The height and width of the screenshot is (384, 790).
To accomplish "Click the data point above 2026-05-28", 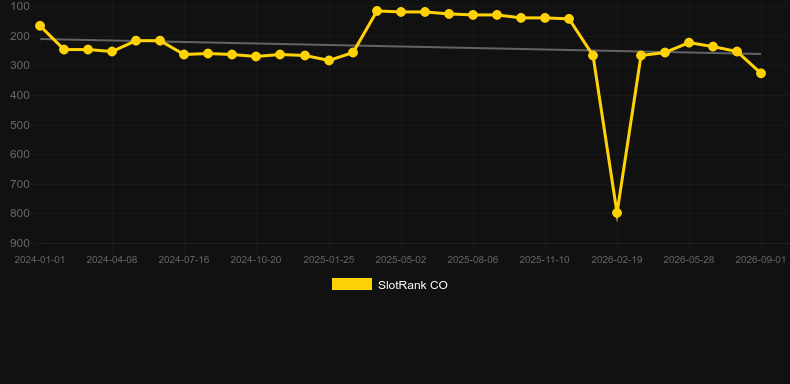I will click(689, 43).
